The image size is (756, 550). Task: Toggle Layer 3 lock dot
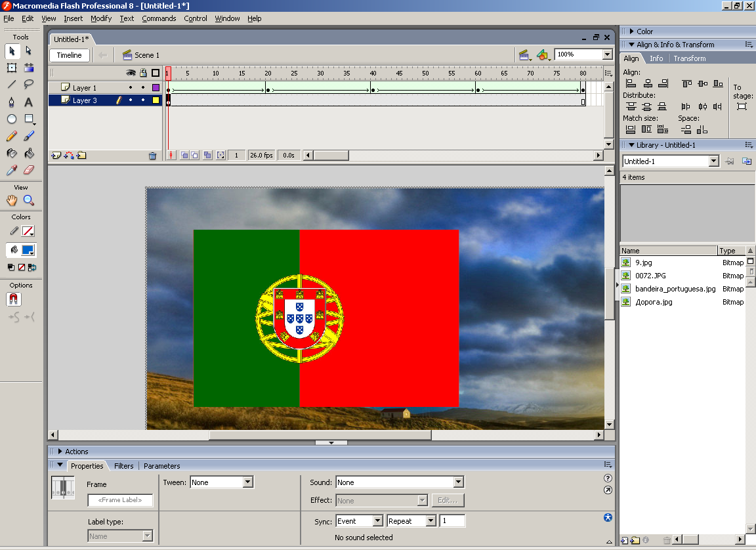(x=143, y=100)
